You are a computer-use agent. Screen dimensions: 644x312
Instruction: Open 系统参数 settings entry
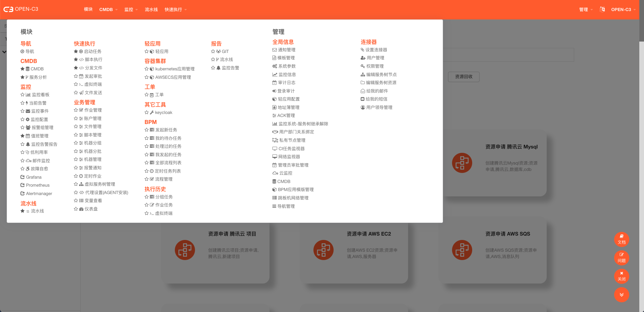(284, 66)
